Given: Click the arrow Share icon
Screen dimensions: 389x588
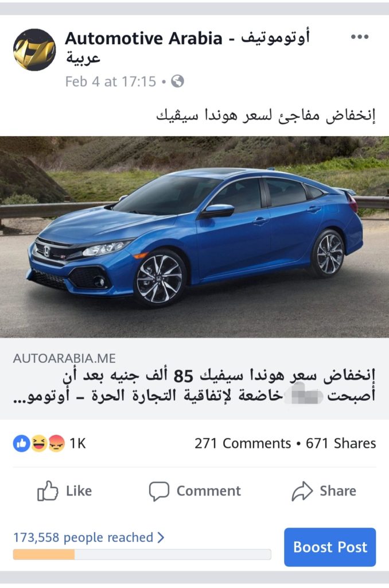Looking at the screenshot, I should coord(302,491).
